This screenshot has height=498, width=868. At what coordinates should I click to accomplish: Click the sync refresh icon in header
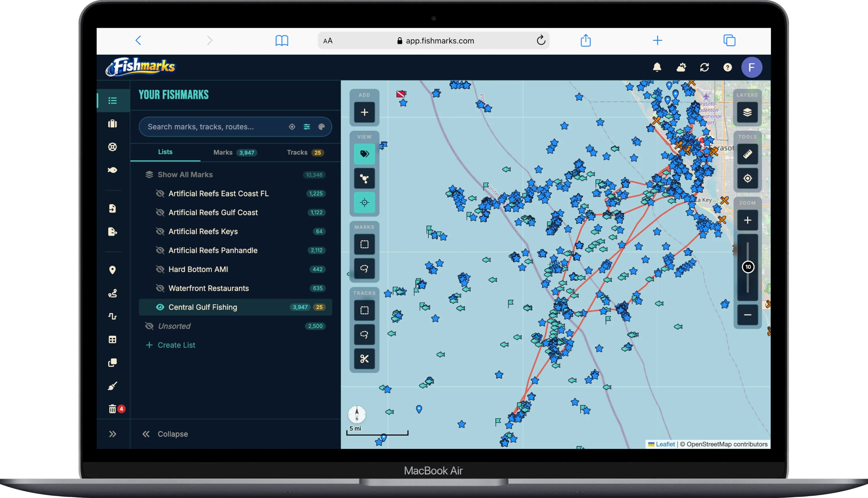point(704,67)
